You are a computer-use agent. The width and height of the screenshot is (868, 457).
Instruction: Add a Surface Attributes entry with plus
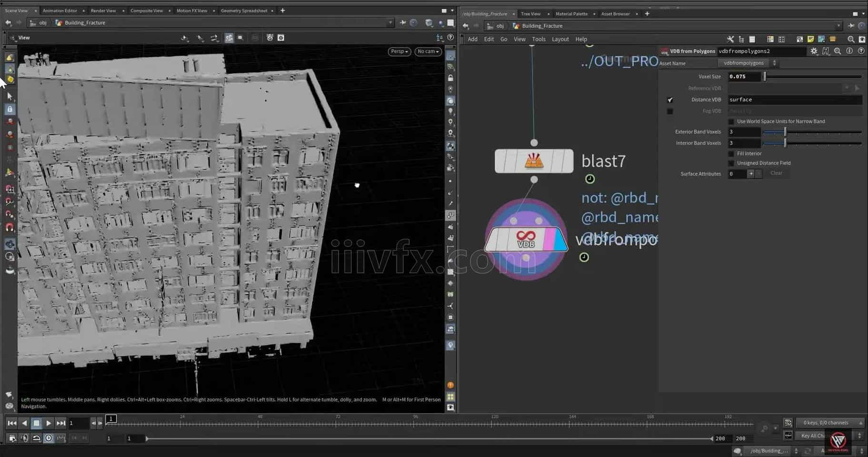tap(751, 174)
